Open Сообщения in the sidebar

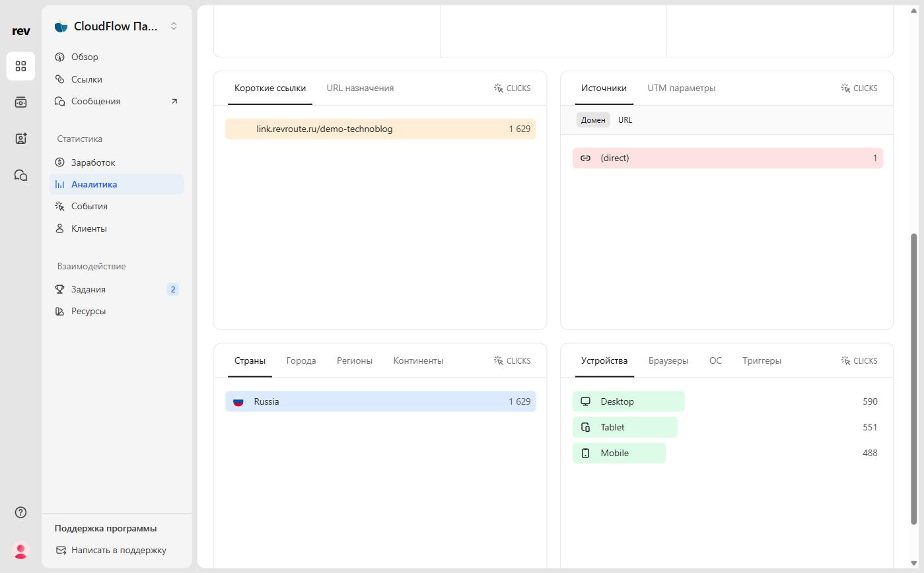click(117, 101)
